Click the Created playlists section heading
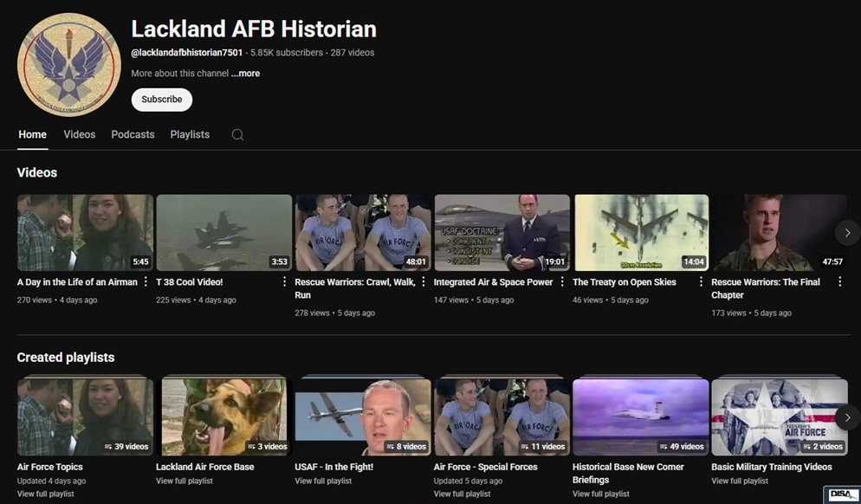861x504 pixels. 66,358
